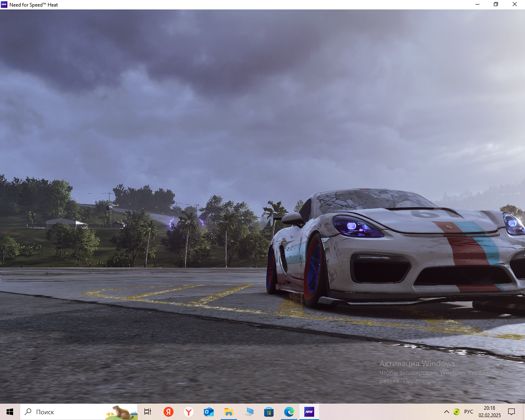Close the Need for Speed Heat window

tap(515, 5)
